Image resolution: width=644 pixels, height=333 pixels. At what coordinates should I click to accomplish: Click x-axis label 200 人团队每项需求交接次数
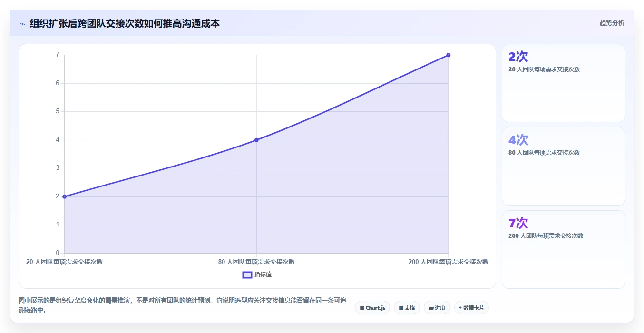point(449,262)
